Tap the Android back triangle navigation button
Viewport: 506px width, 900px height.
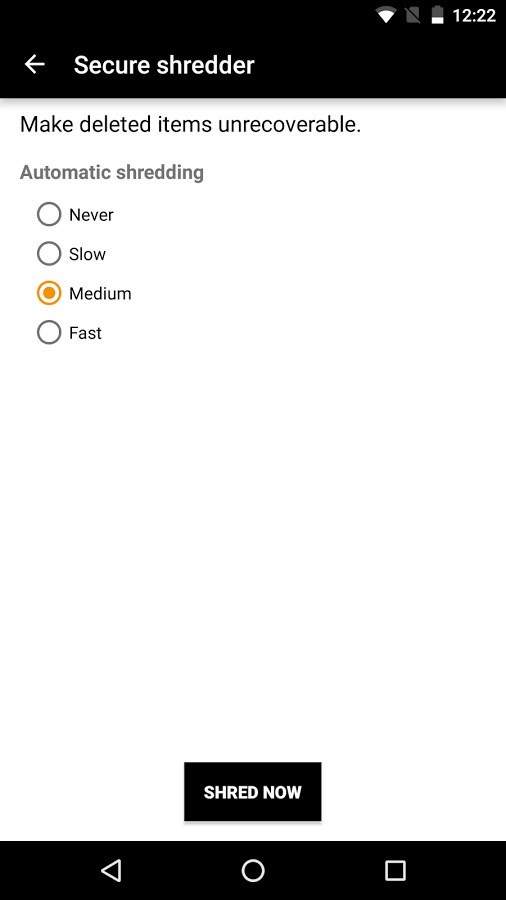pyautogui.click(x=111, y=870)
